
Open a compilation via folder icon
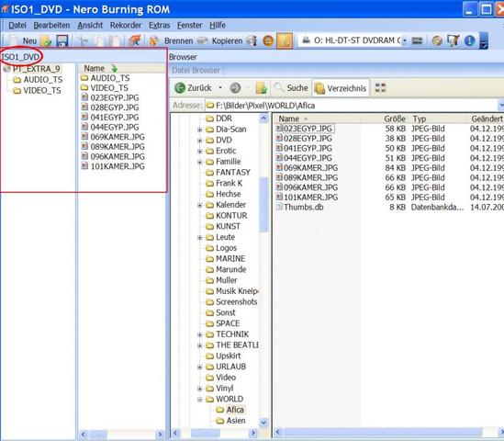point(46,40)
